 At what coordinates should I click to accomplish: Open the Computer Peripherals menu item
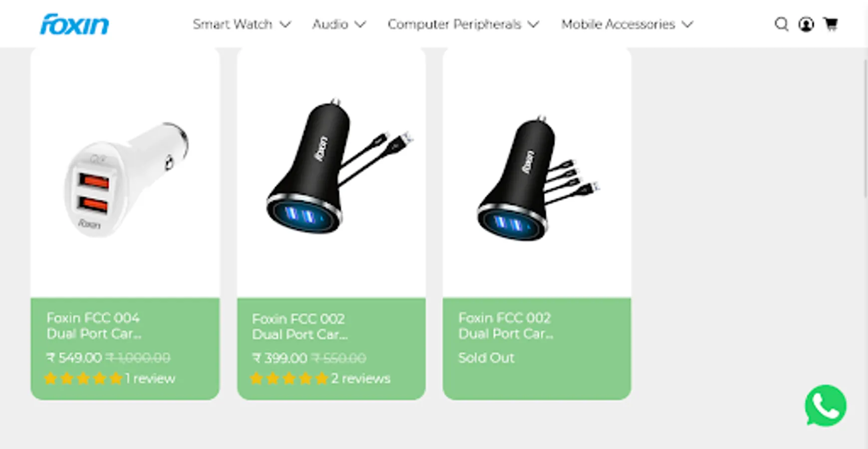click(454, 24)
